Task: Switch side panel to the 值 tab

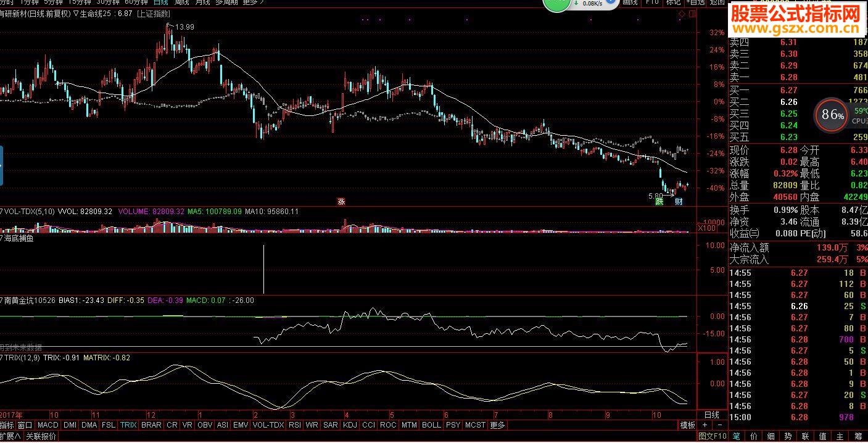Action: point(823,436)
